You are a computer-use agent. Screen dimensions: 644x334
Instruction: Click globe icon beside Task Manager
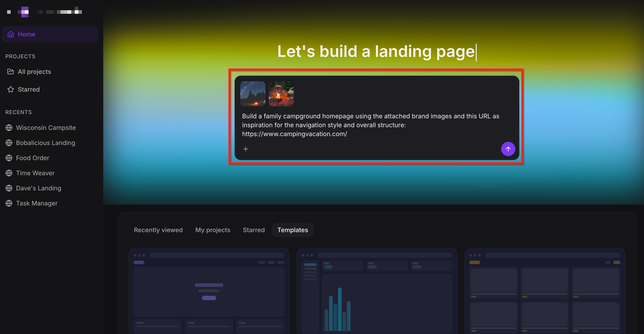[9, 203]
